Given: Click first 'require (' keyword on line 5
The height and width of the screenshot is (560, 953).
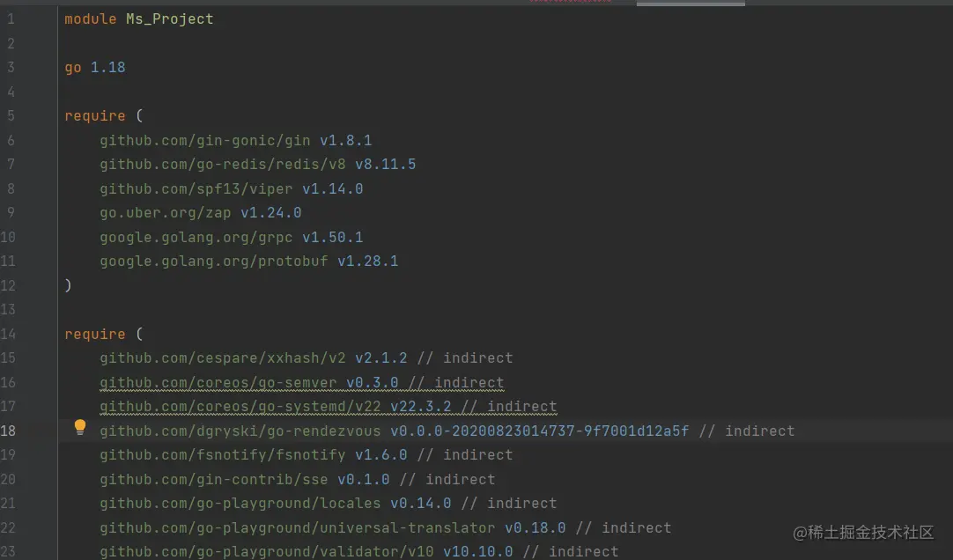Looking at the screenshot, I should pyautogui.click(x=104, y=115).
